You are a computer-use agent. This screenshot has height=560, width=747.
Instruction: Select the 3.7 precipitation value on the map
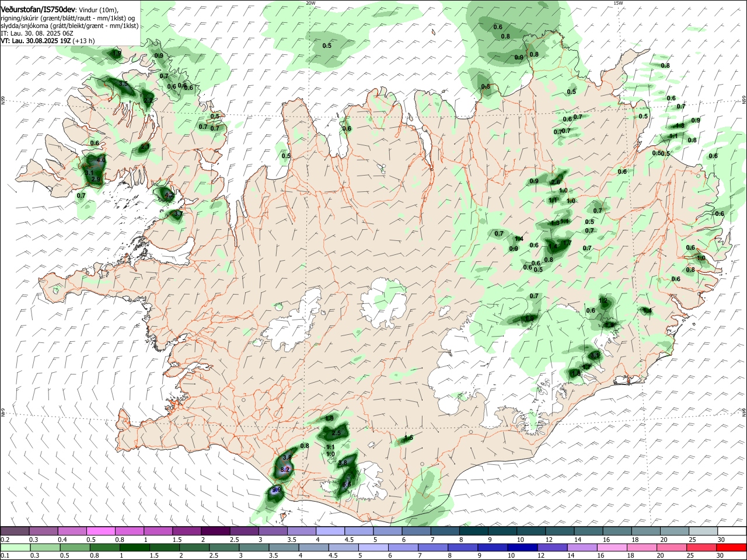click(x=178, y=214)
